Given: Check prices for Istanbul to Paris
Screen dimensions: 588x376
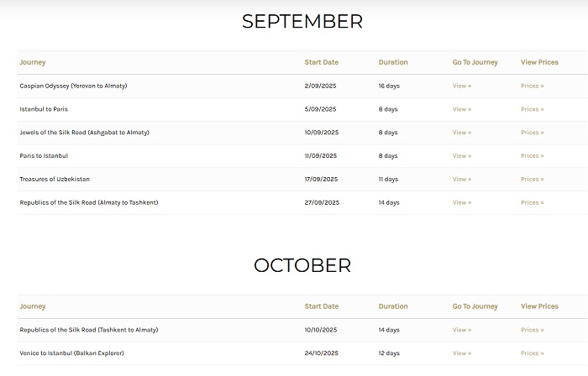Looking at the screenshot, I should (x=532, y=109).
